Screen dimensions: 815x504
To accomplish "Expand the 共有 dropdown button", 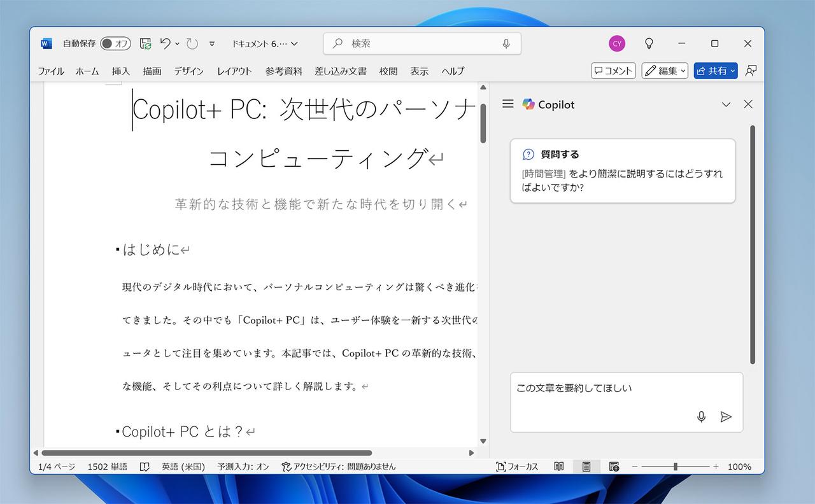I will pos(732,71).
